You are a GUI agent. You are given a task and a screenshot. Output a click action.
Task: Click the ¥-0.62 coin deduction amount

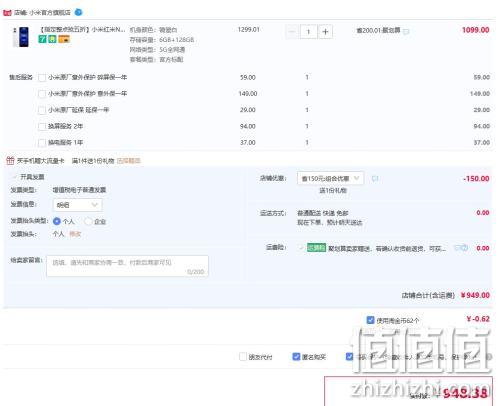pos(478,319)
